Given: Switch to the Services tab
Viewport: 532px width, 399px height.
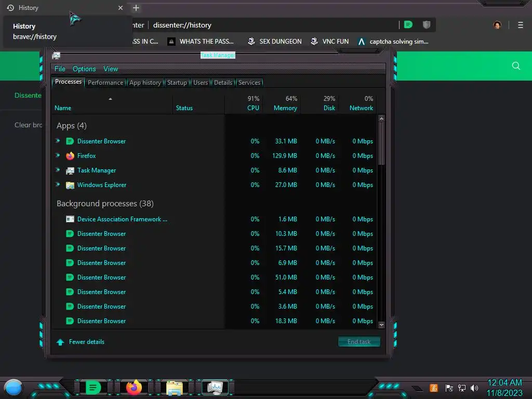Looking at the screenshot, I should [x=249, y=83].
